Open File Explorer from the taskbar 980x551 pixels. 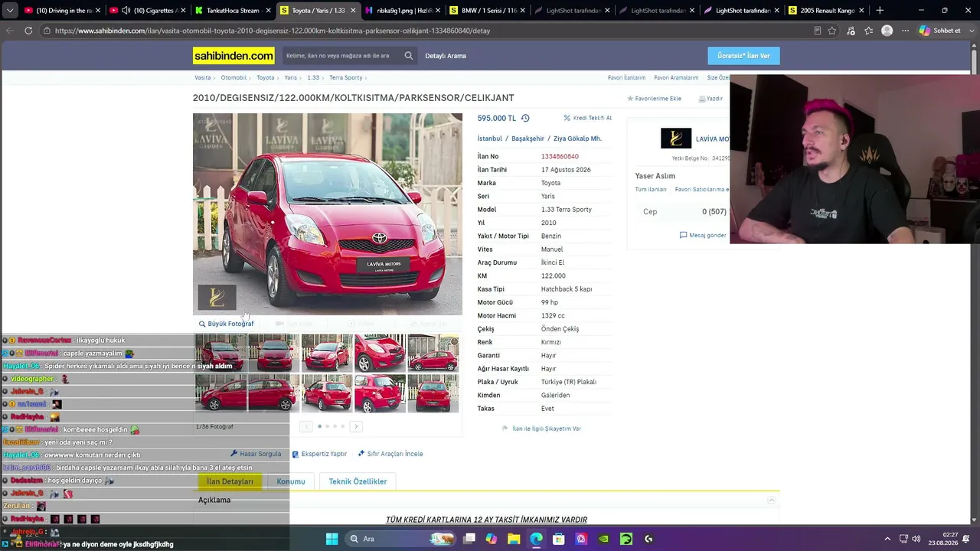(514, 539)
